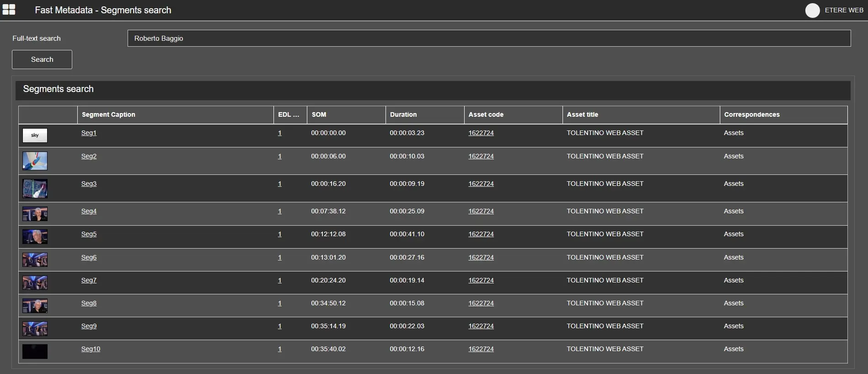Screen dimensions: 868x374
Task: Open the Seg10 segment link
Action: point(91,349)
